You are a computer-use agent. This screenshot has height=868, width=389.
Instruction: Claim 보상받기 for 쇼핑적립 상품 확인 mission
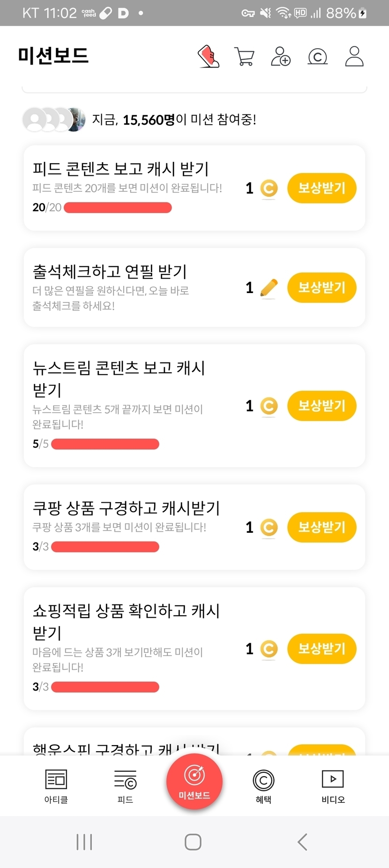tap(322, 649)
